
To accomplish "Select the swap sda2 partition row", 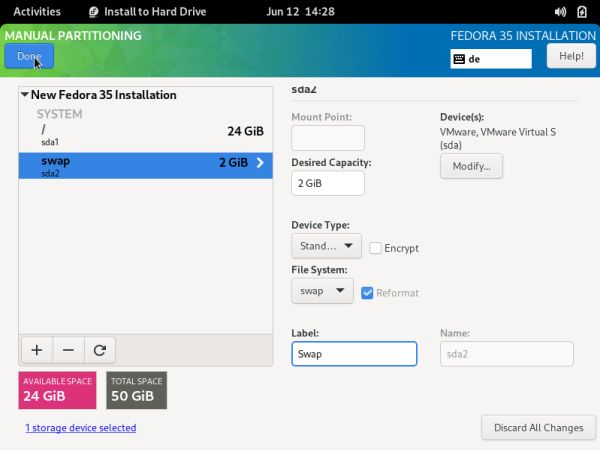I will tap(145, 166).
